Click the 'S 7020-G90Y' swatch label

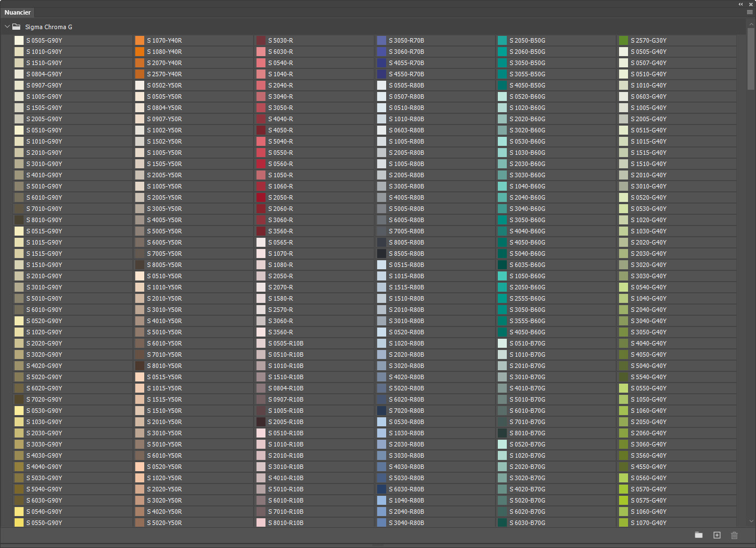pos(44,399)
